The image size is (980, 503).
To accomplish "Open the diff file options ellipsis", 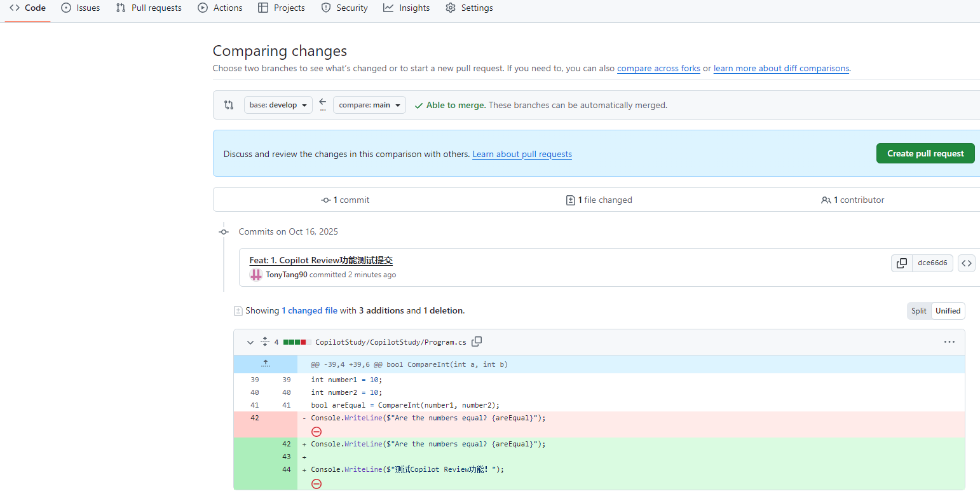I will coord(949,342).
